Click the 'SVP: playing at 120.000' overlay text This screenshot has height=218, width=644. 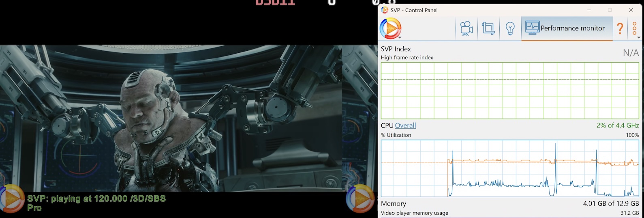pyautogui.click(x=96, y=199)
